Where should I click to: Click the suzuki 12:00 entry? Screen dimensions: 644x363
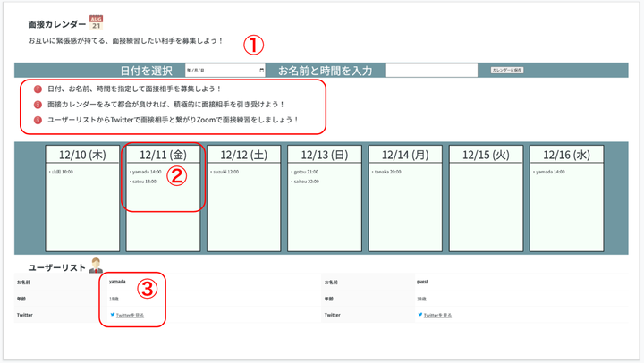click(226, 172)
